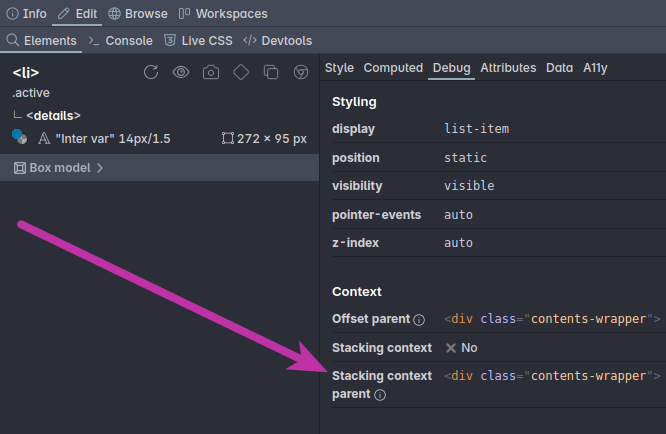Open the A11y tab

[x=595, y=68]
